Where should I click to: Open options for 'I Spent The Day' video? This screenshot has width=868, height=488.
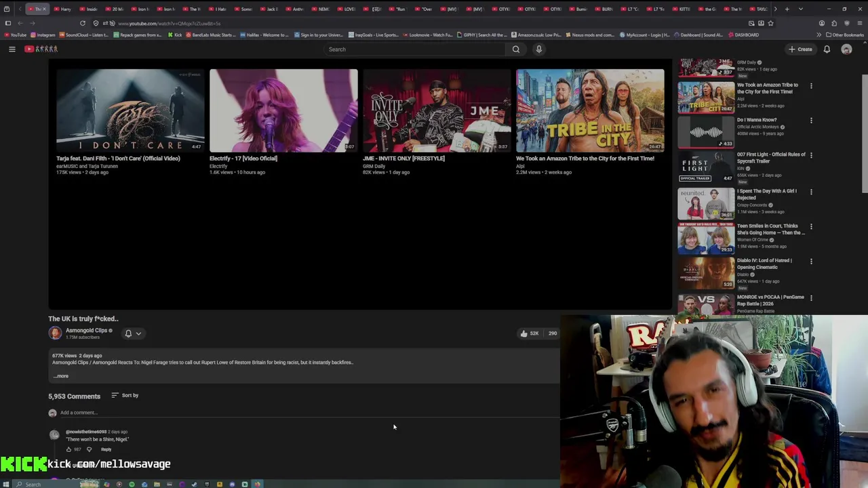(x=811, y=192)
